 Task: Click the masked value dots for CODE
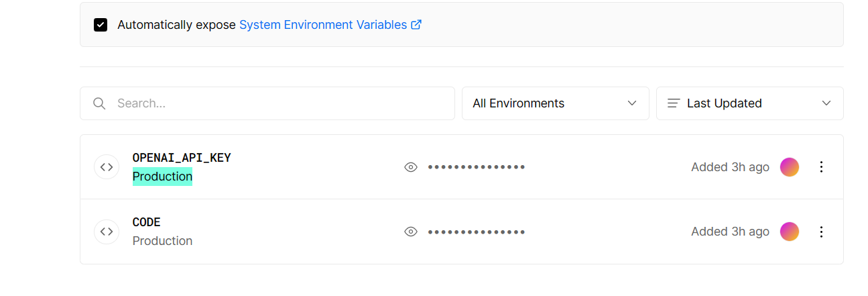(477, 232)
